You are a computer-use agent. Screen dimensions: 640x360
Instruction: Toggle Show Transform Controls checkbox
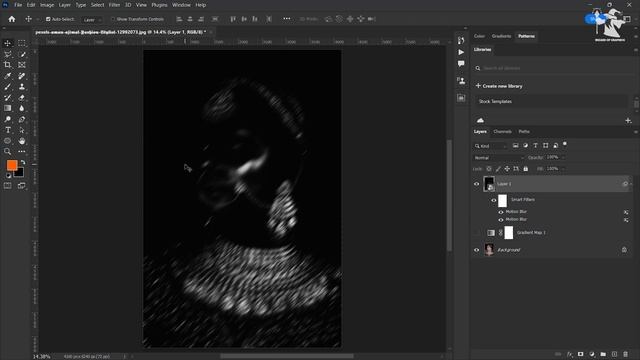click(113, 19)
